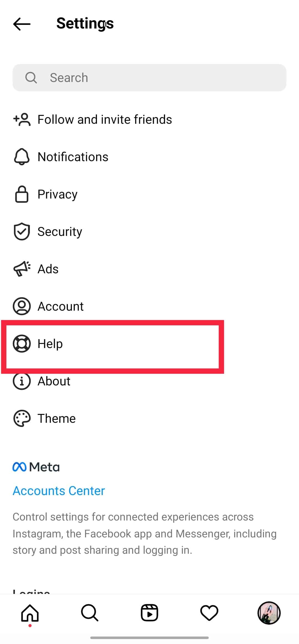Select the Help menu entry

(x=50, y=344)
